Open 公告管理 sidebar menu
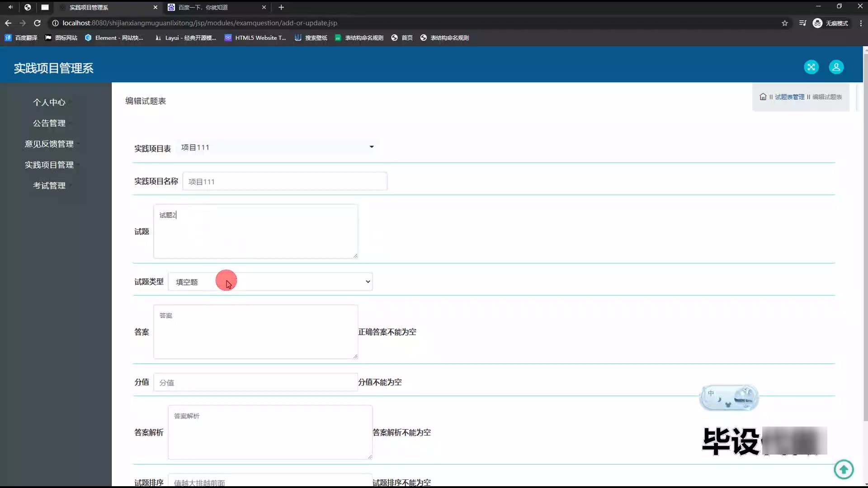Screen dimensions: 868x488 click(49, 123)
